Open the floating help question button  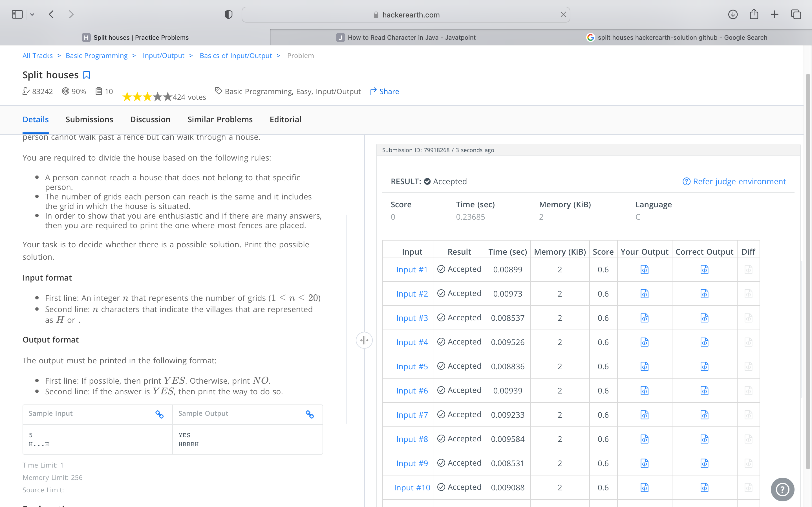pos(782,489)
